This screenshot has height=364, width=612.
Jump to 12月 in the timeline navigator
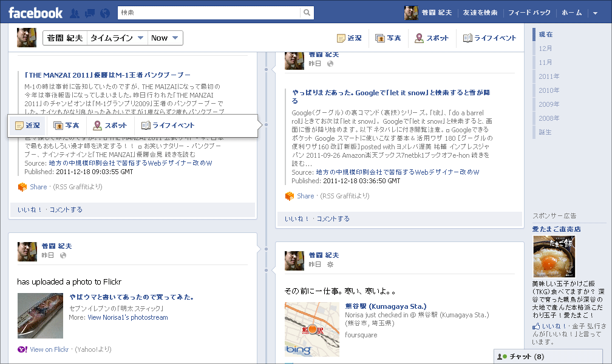pyautogui.click(x=545, y=49)
